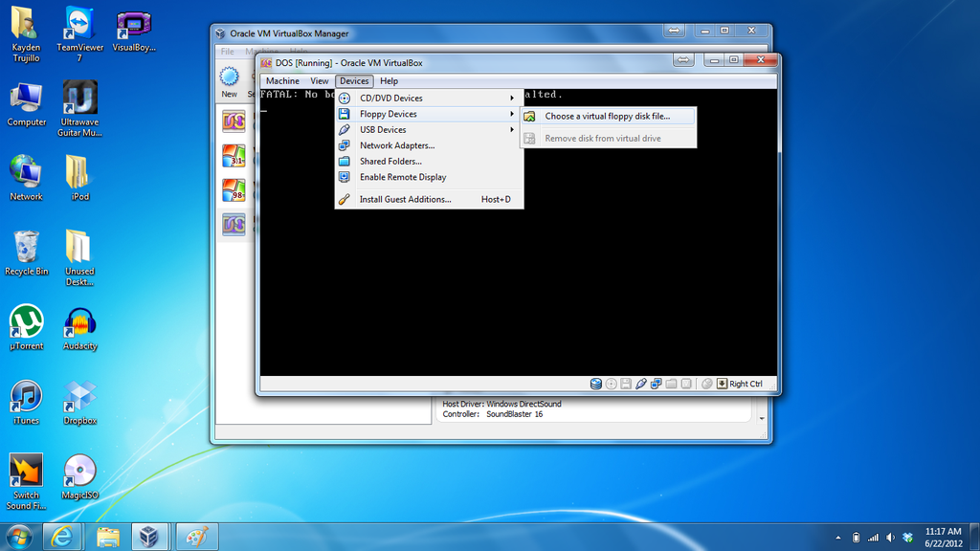Select the Audacity desktop shortcut
The image size is (980, 551).
coord(80,327)
